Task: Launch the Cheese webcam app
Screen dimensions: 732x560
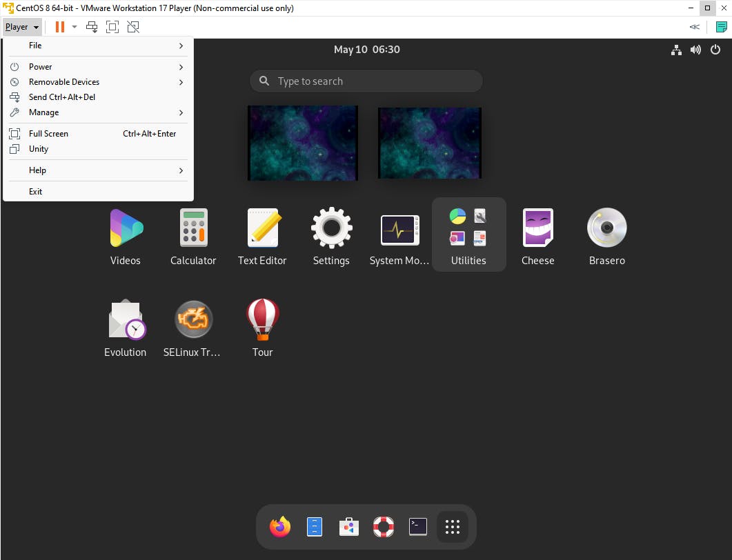Action: [x=538, y=236]
